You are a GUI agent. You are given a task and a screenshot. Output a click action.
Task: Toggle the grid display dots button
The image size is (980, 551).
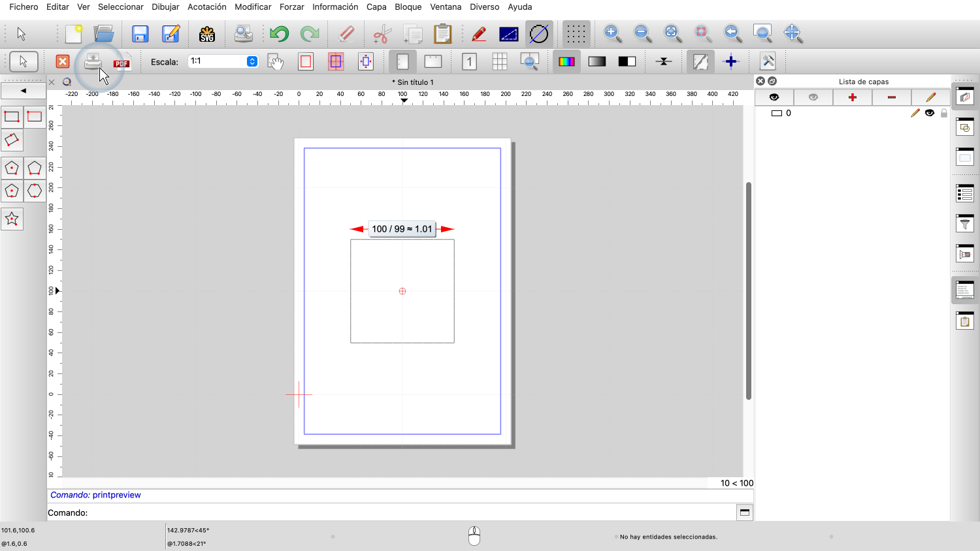[x=576, y=34]
